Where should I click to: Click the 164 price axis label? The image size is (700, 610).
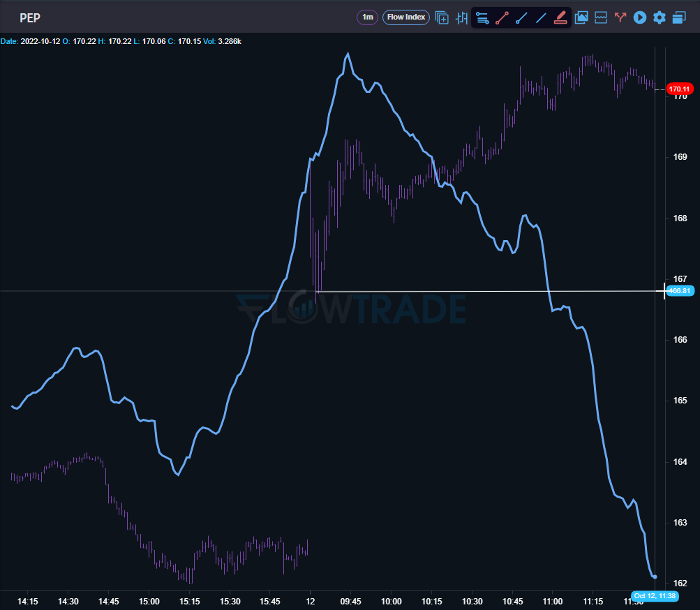[x=680, y=462]
